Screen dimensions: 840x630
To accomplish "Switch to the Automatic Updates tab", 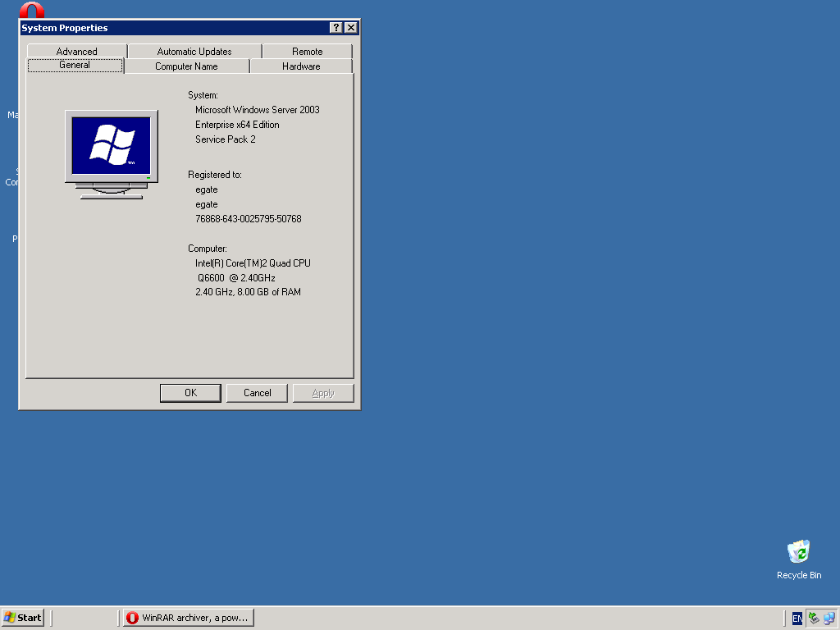I will click(194, 52).
